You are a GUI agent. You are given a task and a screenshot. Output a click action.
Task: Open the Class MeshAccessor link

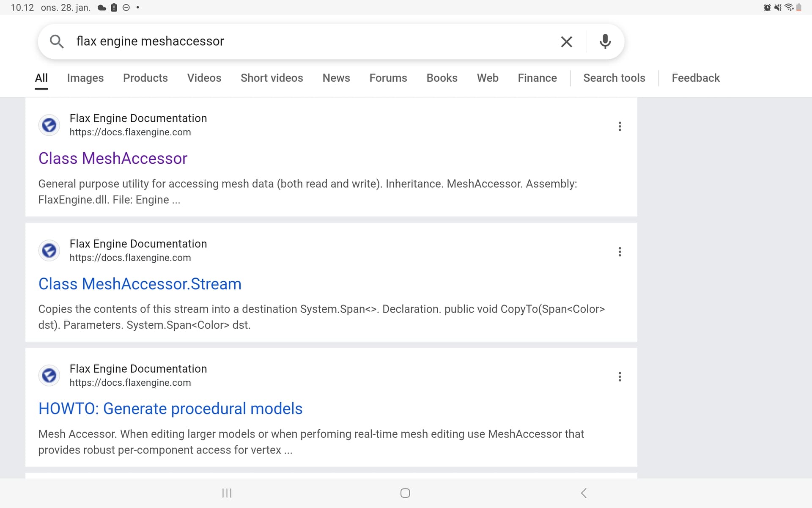(x=112, y=158)
